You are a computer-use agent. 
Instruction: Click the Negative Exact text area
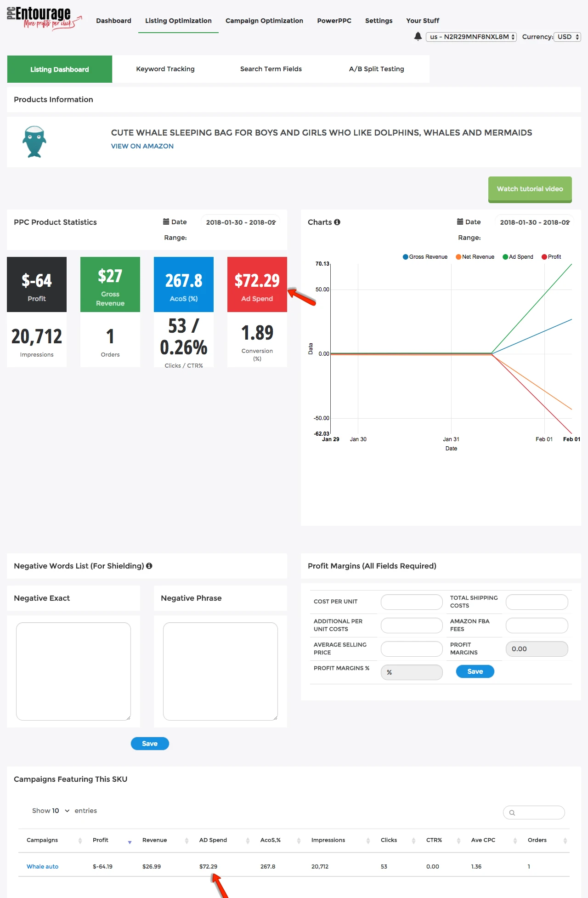[73, 671]
